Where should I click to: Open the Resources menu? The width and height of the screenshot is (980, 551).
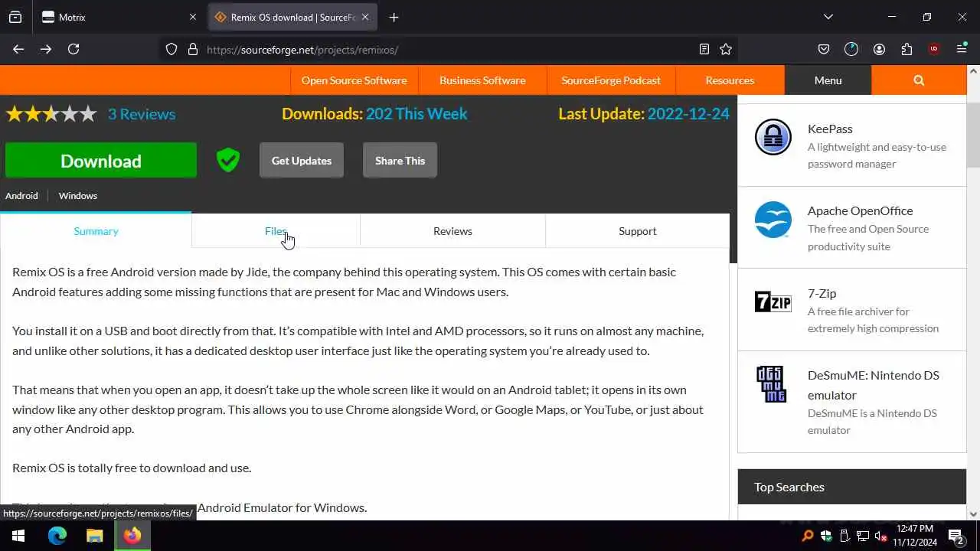730,80
